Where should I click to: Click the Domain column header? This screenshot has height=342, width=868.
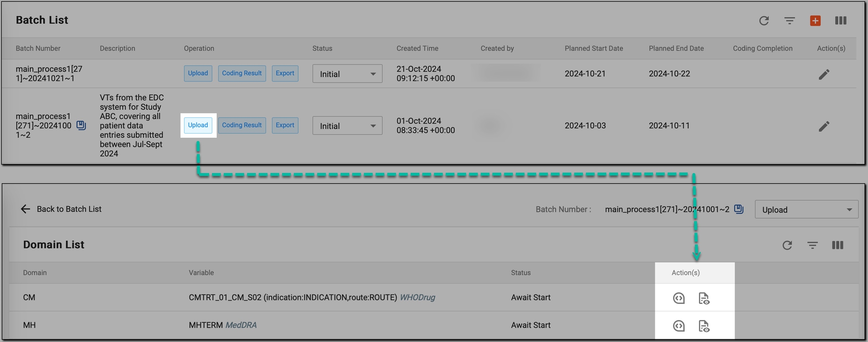coord(35,273)
